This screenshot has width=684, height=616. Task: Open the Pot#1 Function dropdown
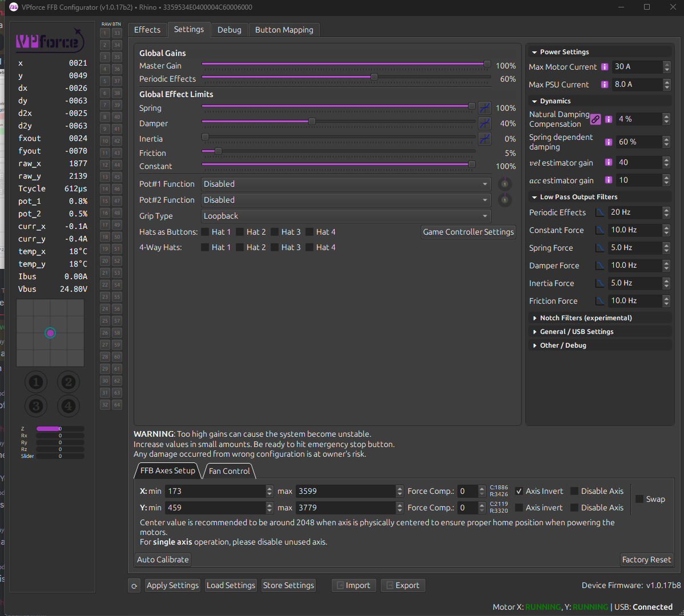(346, 184)
